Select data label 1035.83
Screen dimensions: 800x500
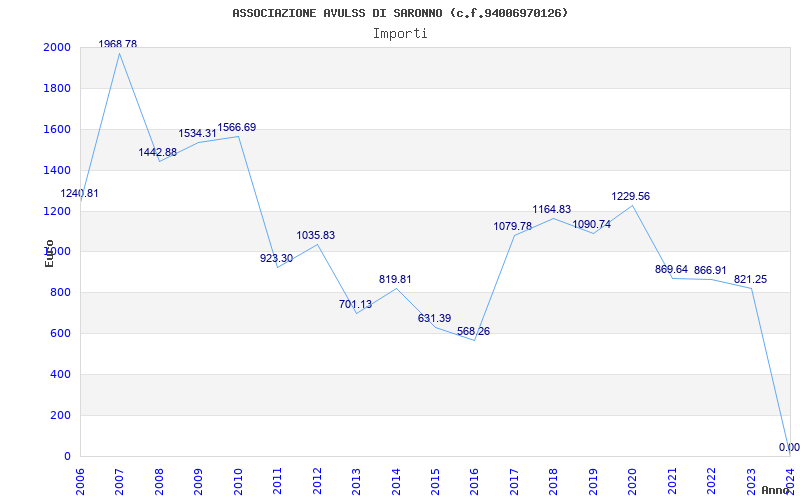(316, 235)
